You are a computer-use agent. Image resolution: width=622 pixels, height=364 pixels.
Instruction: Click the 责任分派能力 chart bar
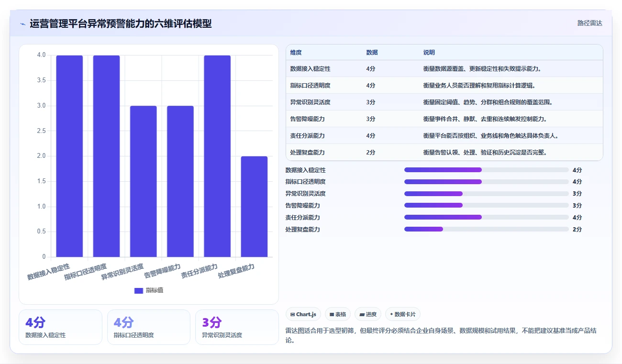(x=217, y=156)
